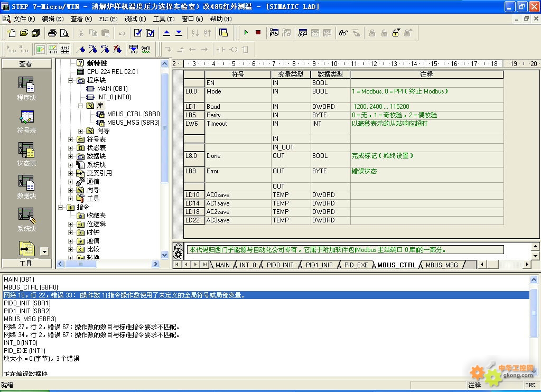This screenshot has width=541, height=392.
Task: Open Symbol Table in navigation bar
Action: [x=26, y=122]
